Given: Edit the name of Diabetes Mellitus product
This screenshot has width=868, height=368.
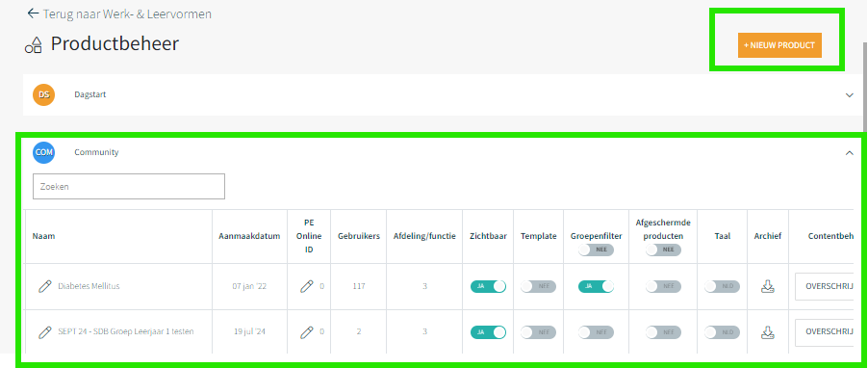Looking at the screenshot, I should coord(45,286).
